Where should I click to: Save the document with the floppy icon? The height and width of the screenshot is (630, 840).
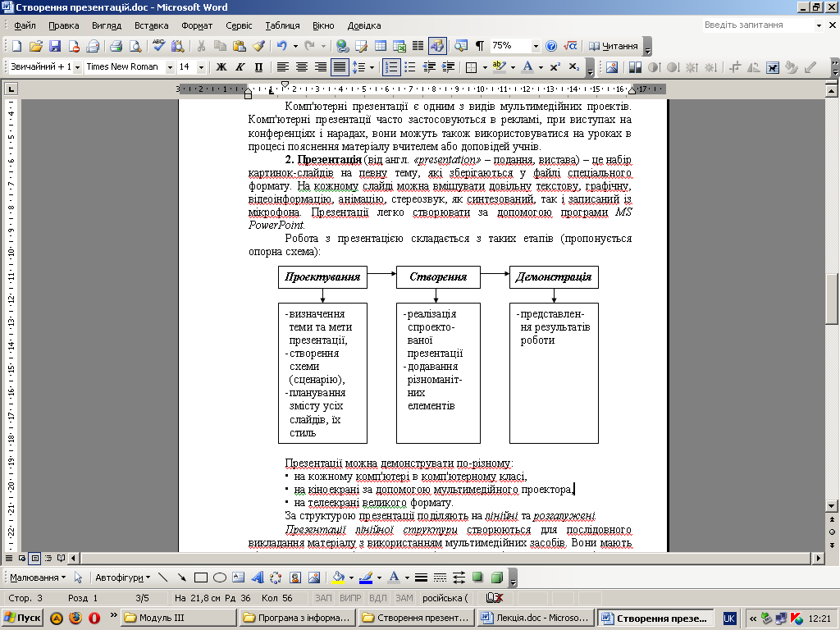(x=55, y=46)
